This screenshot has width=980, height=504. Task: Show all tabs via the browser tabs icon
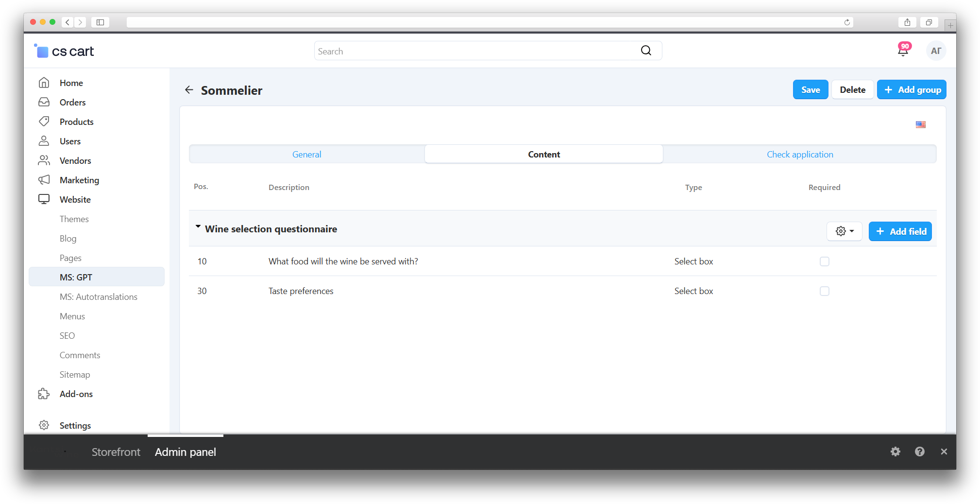coord(929,22)
